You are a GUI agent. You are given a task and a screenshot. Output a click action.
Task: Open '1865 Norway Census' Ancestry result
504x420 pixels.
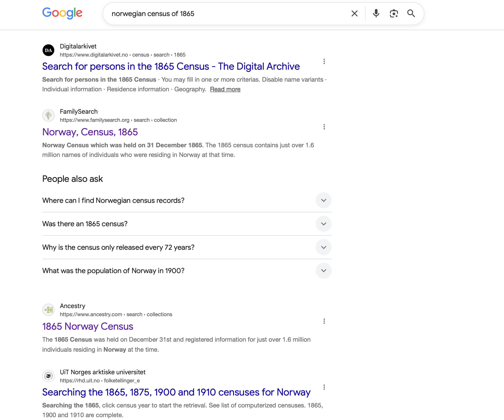pyautogui.click(x=88, y=326)
